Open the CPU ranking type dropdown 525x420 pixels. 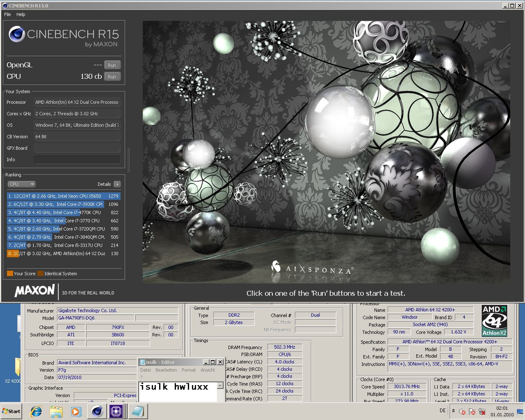coord(22,184)
